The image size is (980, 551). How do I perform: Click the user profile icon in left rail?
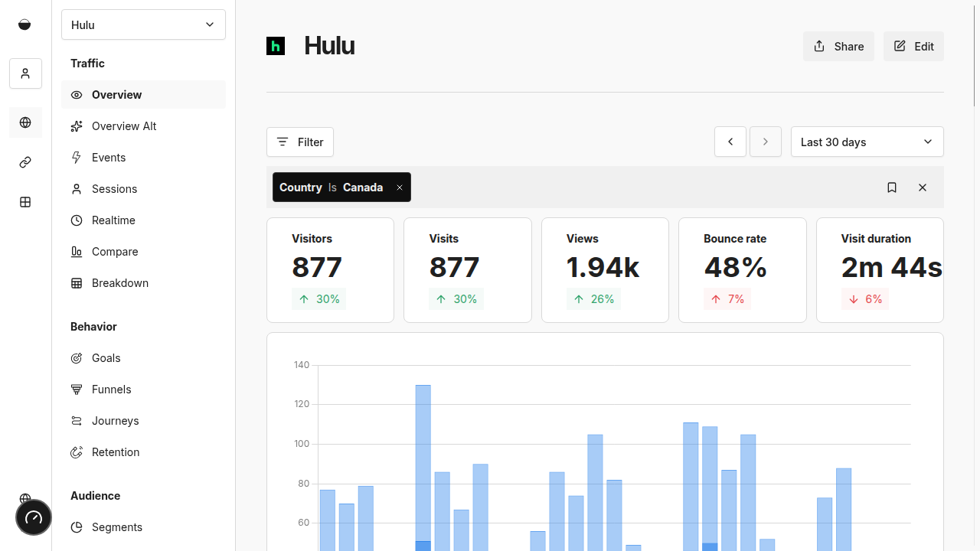click(x=25, y=73)
